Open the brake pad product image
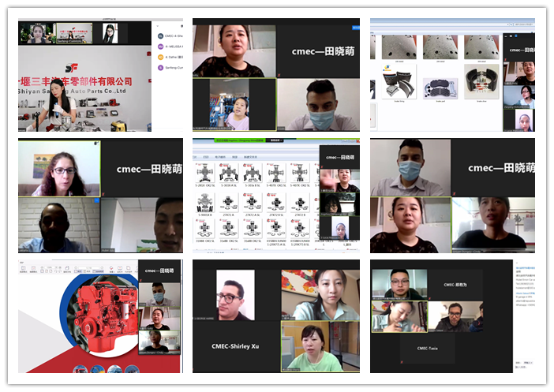The height and width of the screenshot is (392, 554). pyautogui.click(x=440, y=88)
